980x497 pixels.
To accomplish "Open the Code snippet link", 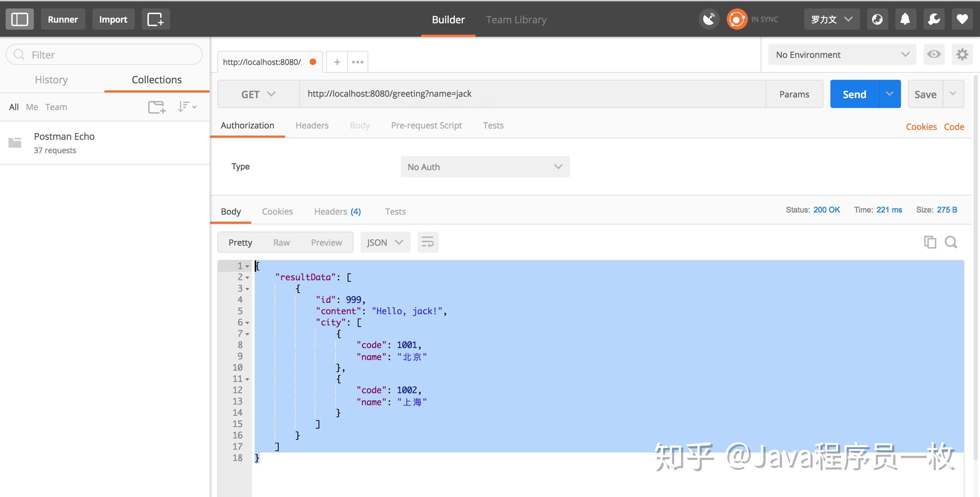I will (x=954, y=127).
